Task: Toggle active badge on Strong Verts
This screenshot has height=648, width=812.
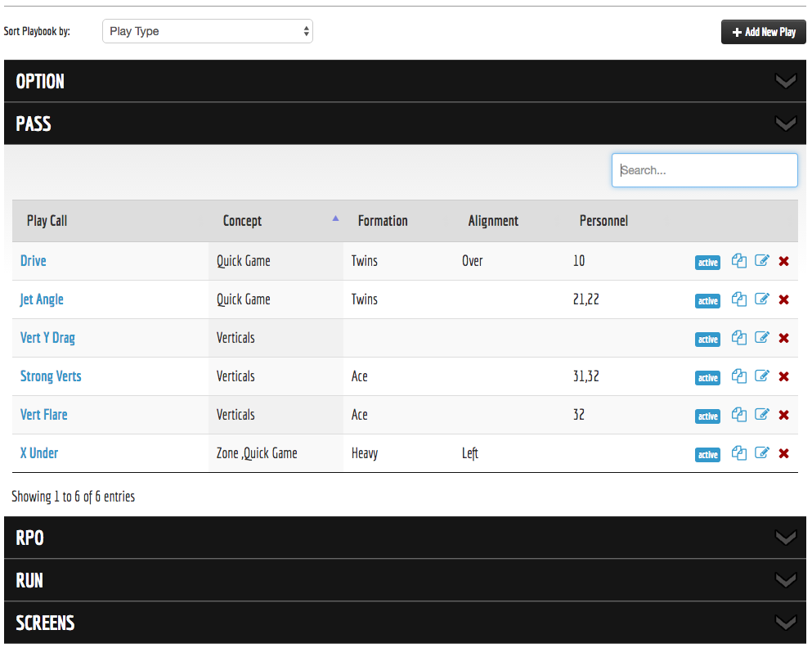Action: click(x=707, y=378)
